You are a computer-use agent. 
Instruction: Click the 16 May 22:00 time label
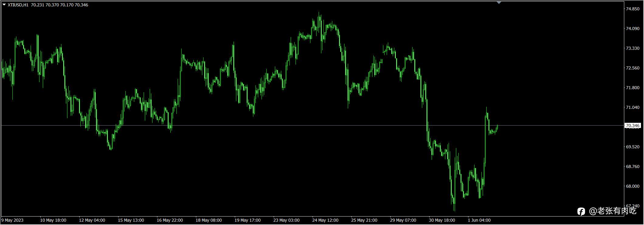pyautogui.click(x=170, y=220)
